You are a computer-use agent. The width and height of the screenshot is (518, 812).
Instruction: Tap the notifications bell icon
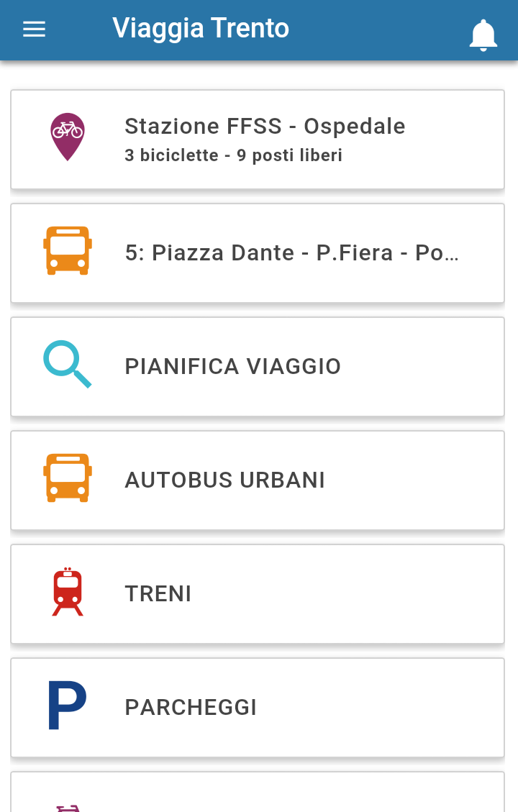[483, 35]
